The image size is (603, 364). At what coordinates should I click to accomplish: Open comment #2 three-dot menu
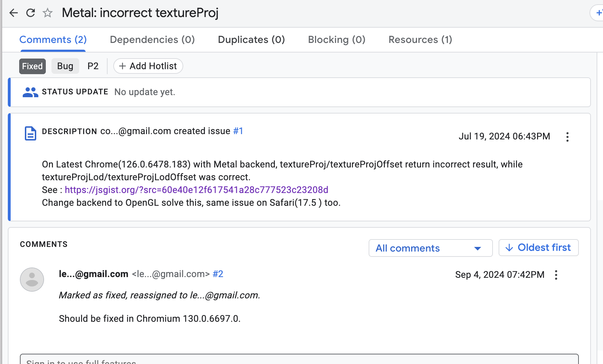click(x=556, y=275)
